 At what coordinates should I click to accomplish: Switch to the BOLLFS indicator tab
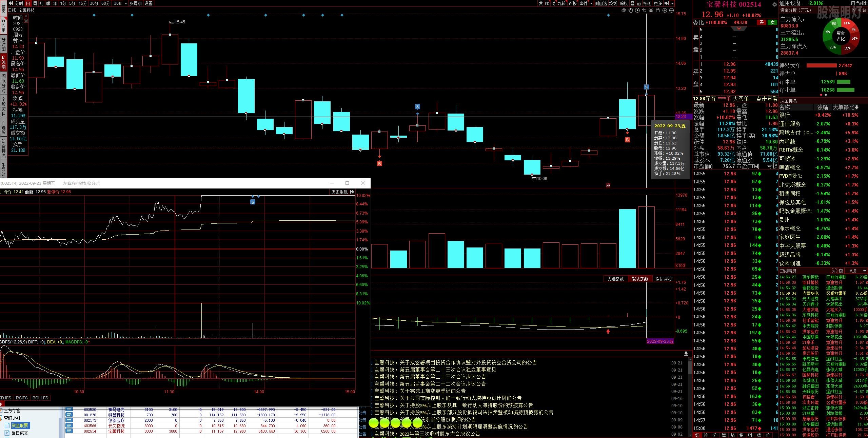point(40,398)
